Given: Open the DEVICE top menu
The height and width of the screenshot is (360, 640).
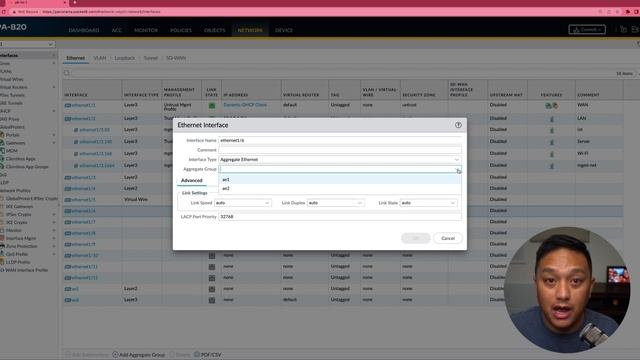Looking at the screenshot, I should click(284, 30).
